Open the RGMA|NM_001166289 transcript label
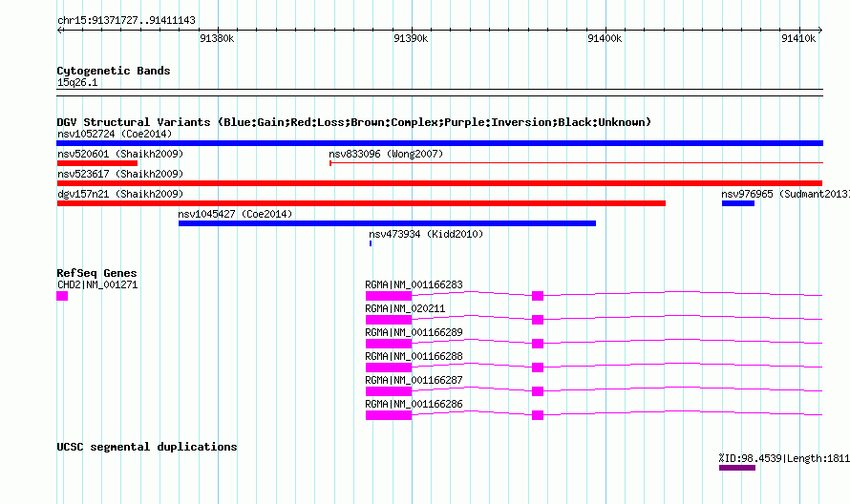This screenshot has width=850, height=504. point(414,333)
